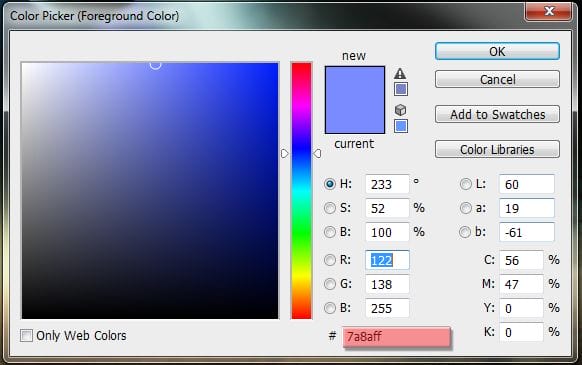
Task: Click the K black field showing 0
Action: tap(521, 332)
